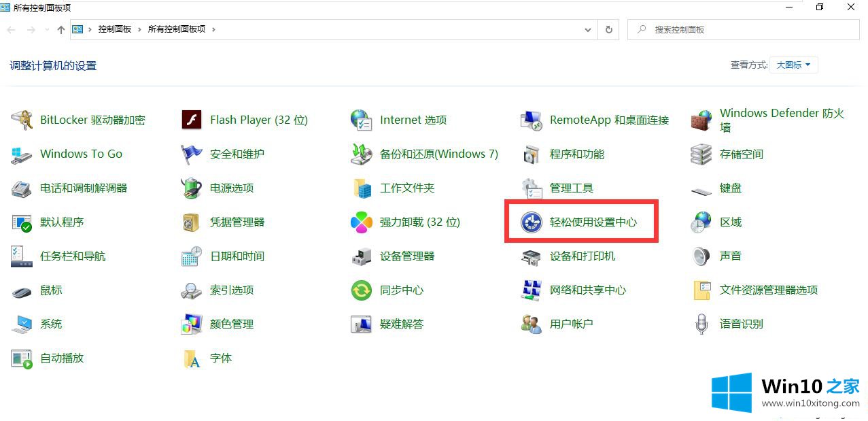Open 凭据管理器 safe icon
Image resolution: width=868 pixels, height=421 pixels.
coord(192,222)
